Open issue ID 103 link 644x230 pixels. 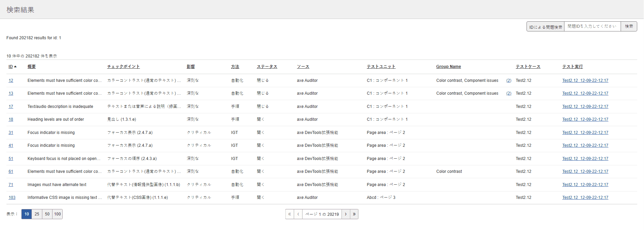pos(12,198)
